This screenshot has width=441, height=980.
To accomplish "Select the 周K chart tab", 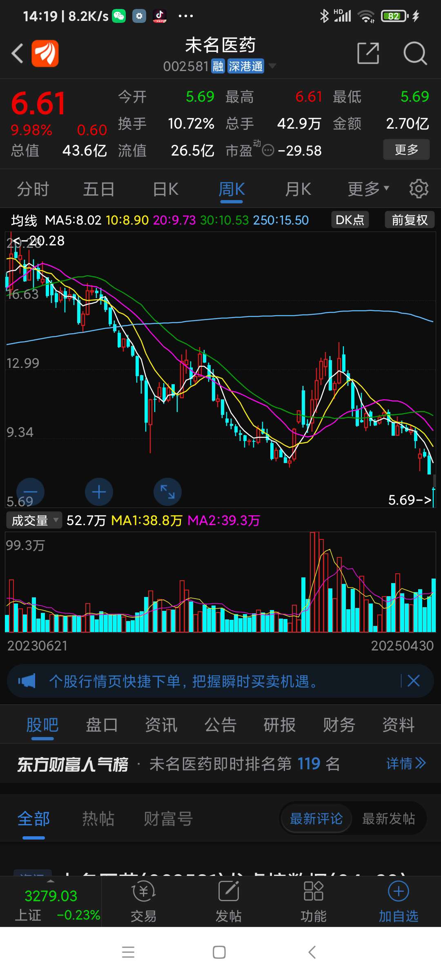I will (232, 189).
